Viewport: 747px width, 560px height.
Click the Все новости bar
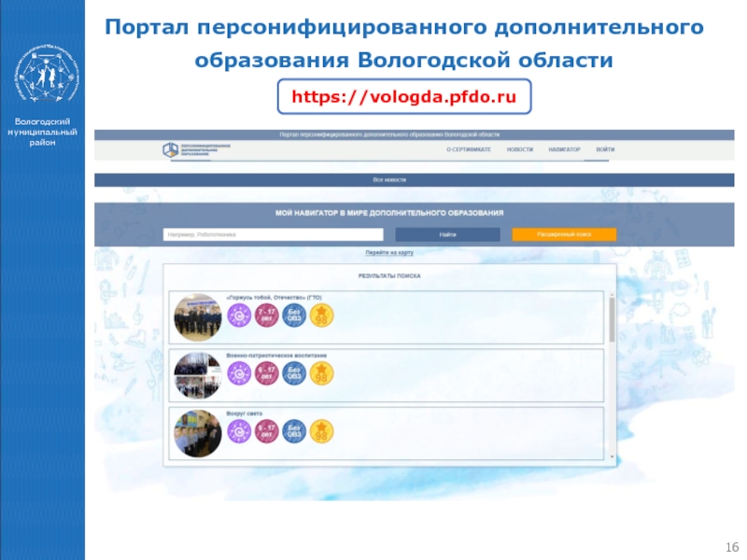coord(389,179)
